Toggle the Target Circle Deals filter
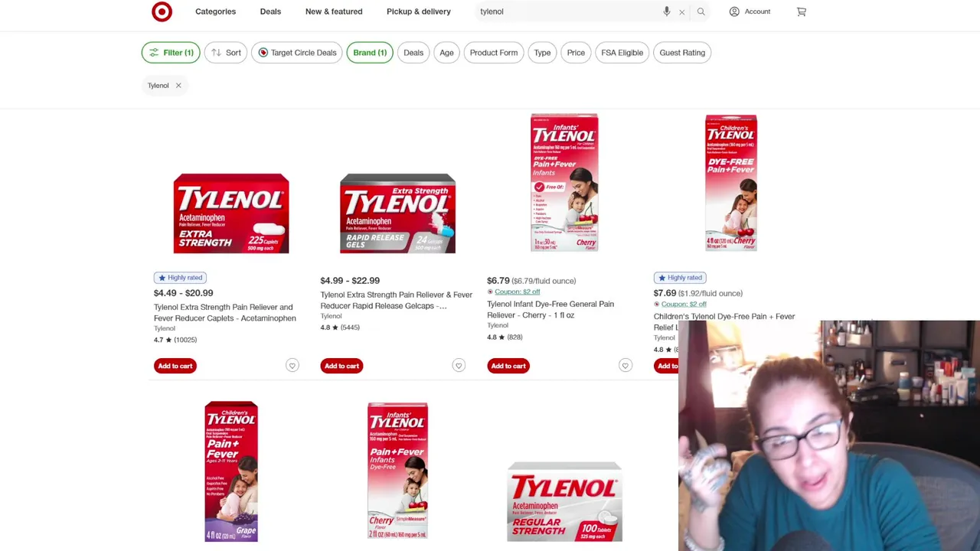Screen dimensions: 980x551 point(297,53)
